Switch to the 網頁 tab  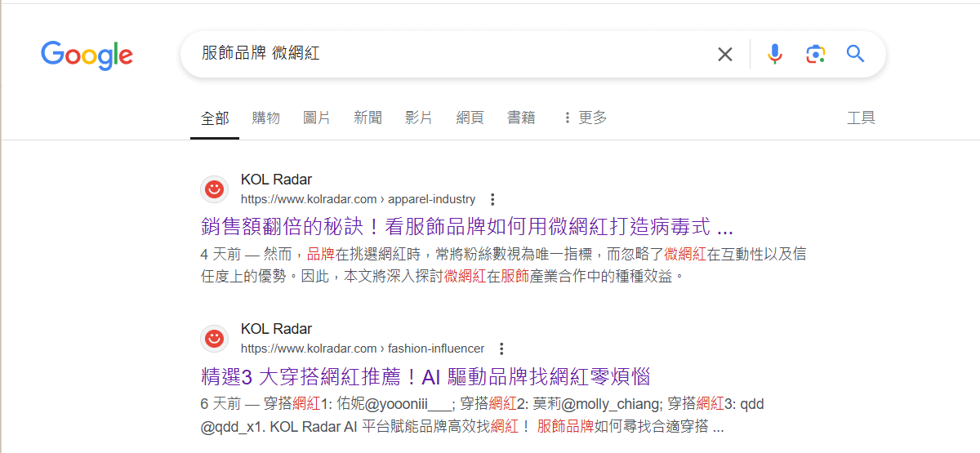(x=470, y=118)
